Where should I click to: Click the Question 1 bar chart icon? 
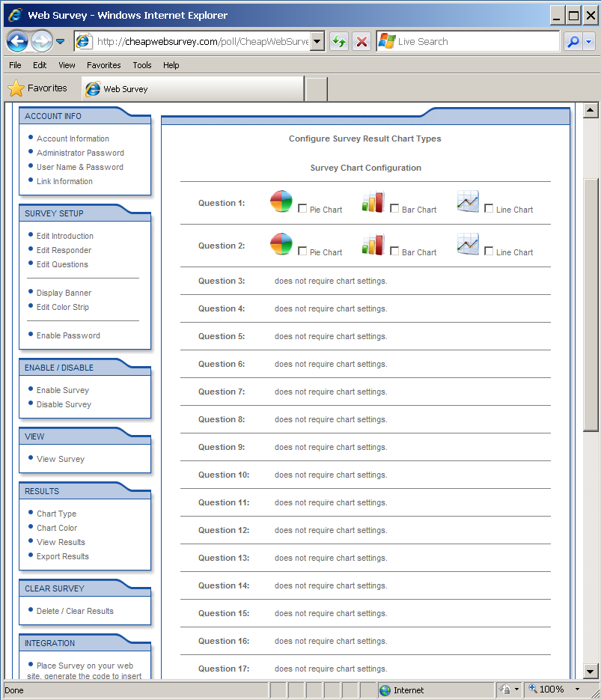pyautogui.click(x=373, y=202)
